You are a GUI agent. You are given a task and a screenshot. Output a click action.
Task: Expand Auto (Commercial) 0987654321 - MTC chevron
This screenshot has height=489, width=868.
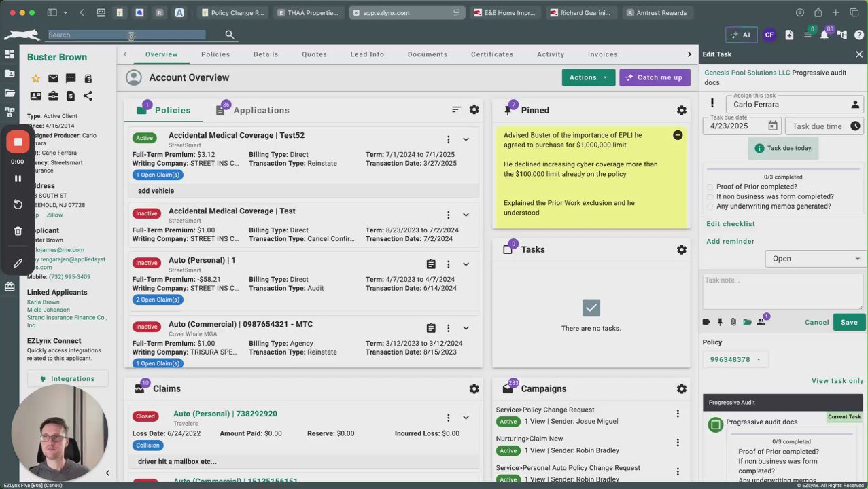pos(466,328)
